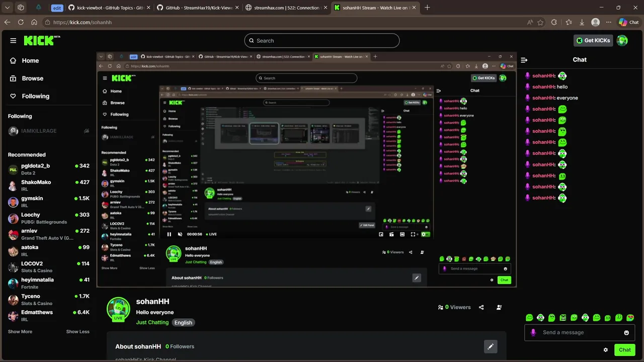644x362 pixels.
Task: Open Tyceno recommended channel
Action: (x=48, y=300)
